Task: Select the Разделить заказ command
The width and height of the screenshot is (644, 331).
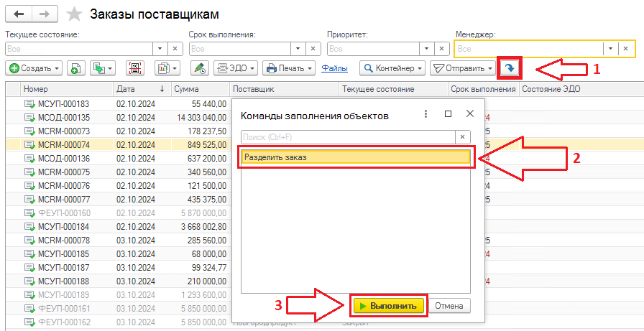Action: click(x=355, y=157)
